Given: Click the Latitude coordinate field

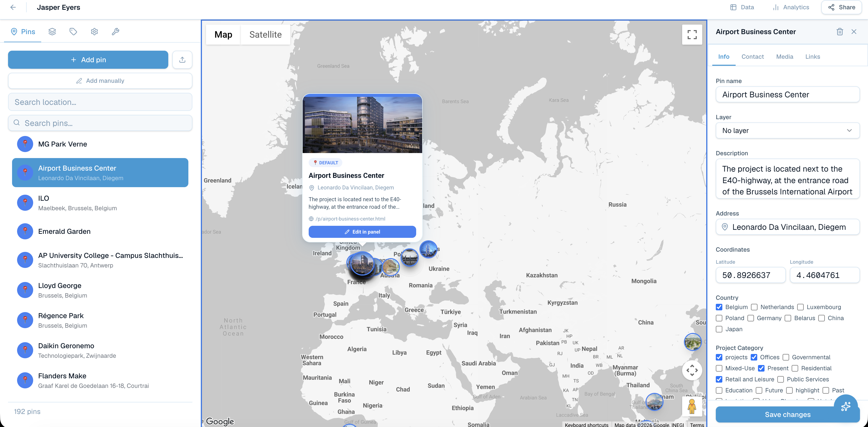Looking at the screenshot, I should click(x=750, y=275).
